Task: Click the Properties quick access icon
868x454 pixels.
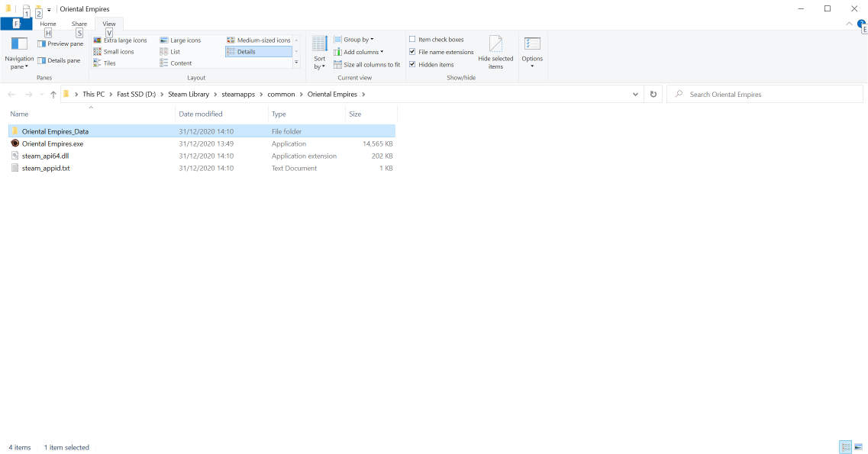Action: click(x=25, y=9)
